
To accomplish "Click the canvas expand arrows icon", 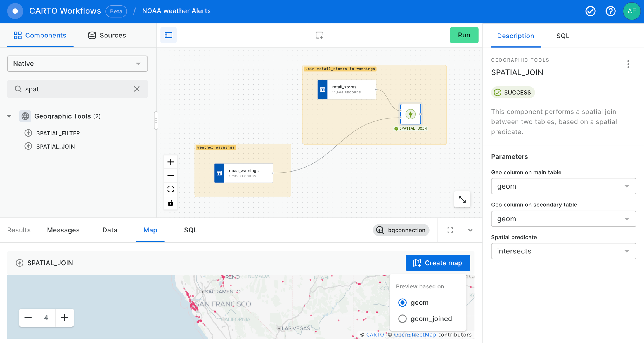I will click(x=462, y=199).
